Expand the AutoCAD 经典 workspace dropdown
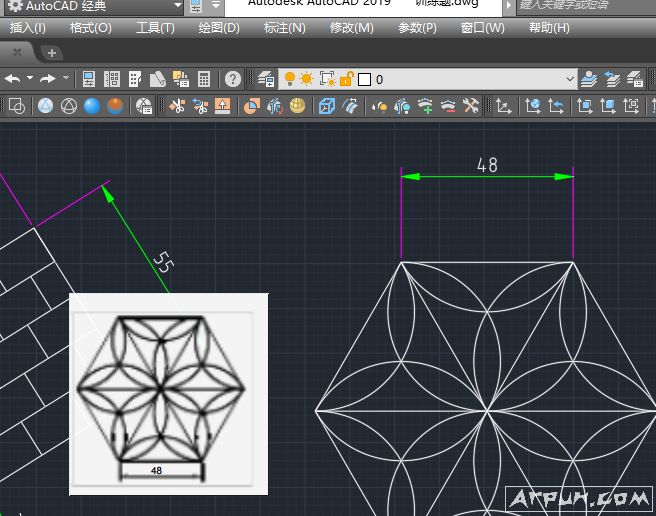This screenshot has height=516, width=656. click(x=177, y=5)
